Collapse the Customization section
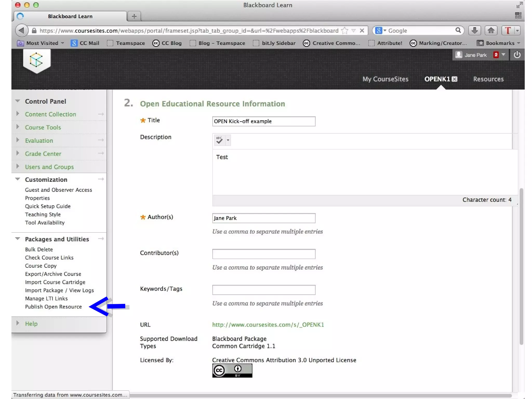This screenshot has height=399, width=532. click(x=18, y=179)
